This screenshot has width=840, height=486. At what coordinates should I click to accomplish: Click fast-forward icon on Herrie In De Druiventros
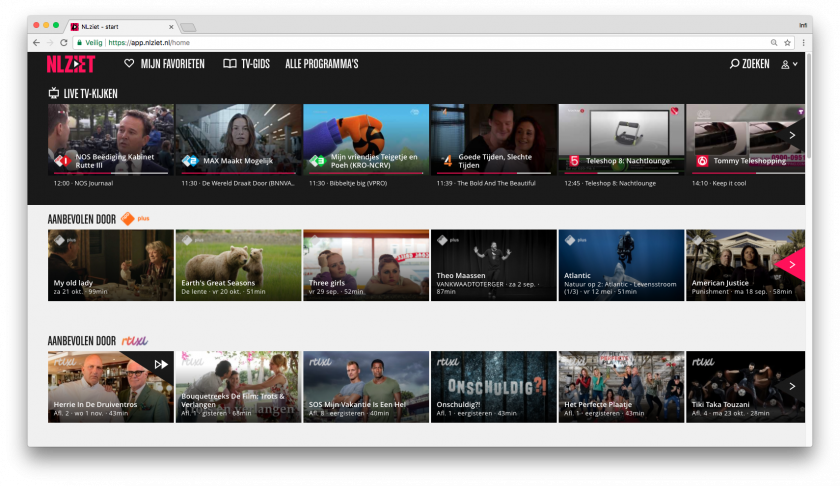161,364
